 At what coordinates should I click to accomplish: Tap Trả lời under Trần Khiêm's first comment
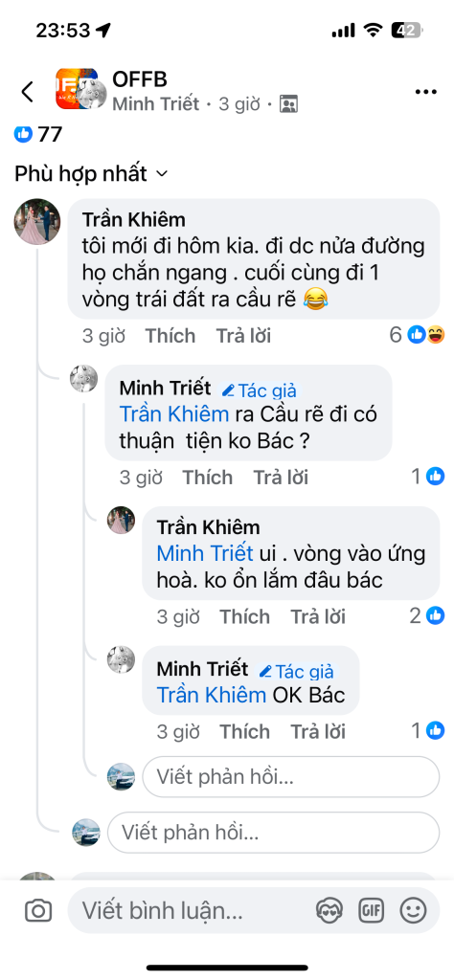pyautogui.click(x=244, y=336)
